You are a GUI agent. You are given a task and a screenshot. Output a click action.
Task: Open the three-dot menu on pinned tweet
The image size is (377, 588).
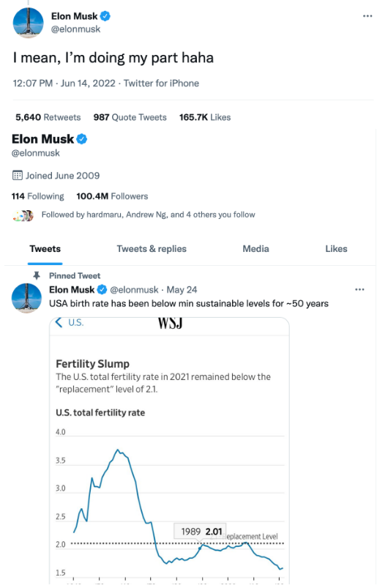[x=359, y=289]
